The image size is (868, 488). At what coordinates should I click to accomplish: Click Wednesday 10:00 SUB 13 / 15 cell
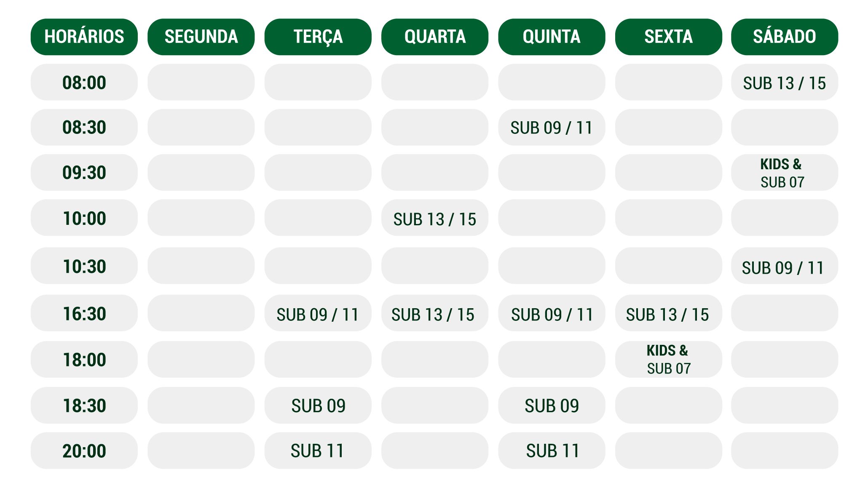(434, 218)
